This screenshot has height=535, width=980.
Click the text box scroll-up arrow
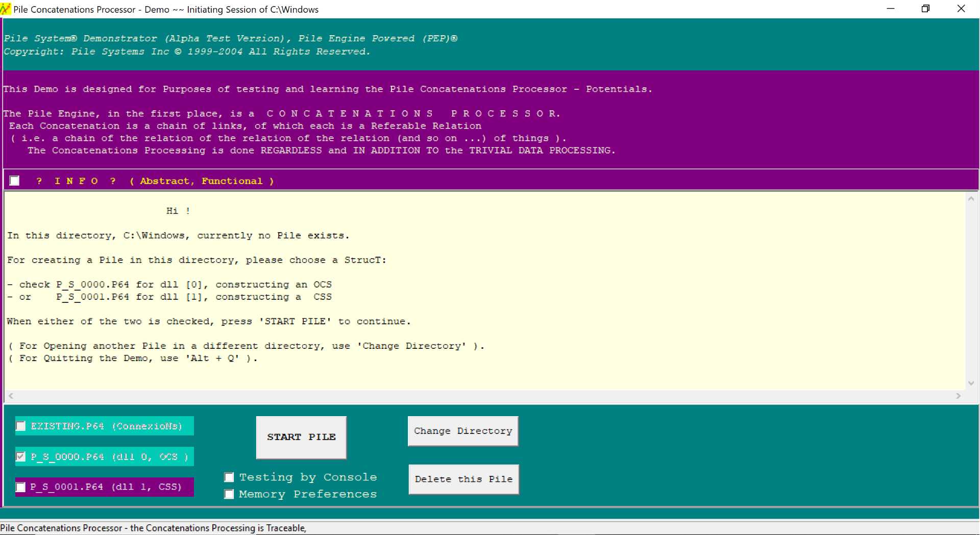(x=971, y=199)
